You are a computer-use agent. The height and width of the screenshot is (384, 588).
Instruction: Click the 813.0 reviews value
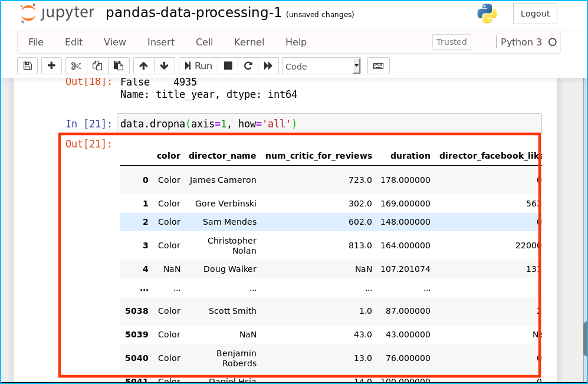(x=360, y=245)
